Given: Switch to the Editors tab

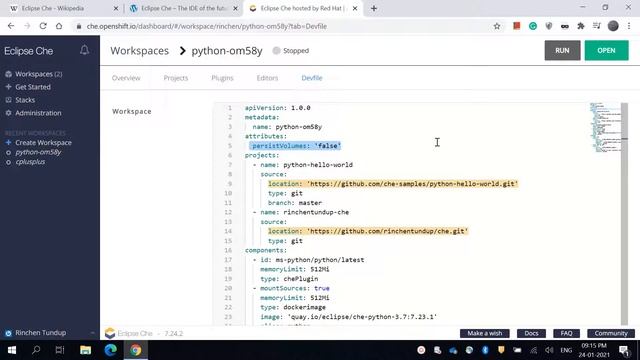Looking at the screenshot, I should pos(267,78).
